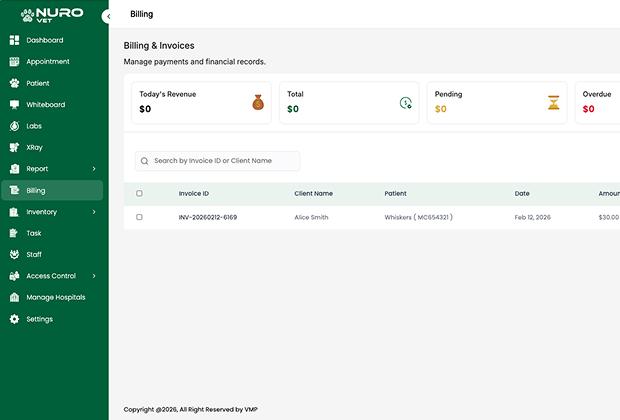The image size is (620, 420).
Task: Click the Settings gear icon
Action: click(14, 319)
